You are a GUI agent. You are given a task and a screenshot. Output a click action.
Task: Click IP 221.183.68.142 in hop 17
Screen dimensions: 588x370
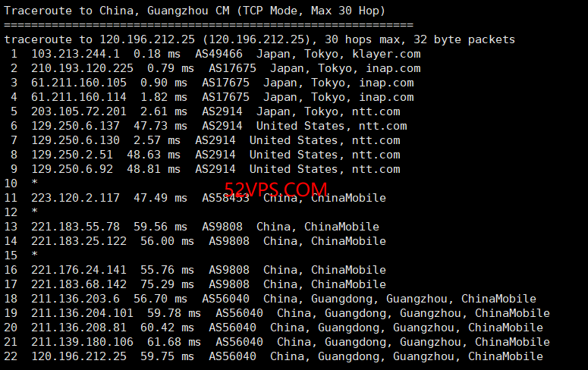79,284
